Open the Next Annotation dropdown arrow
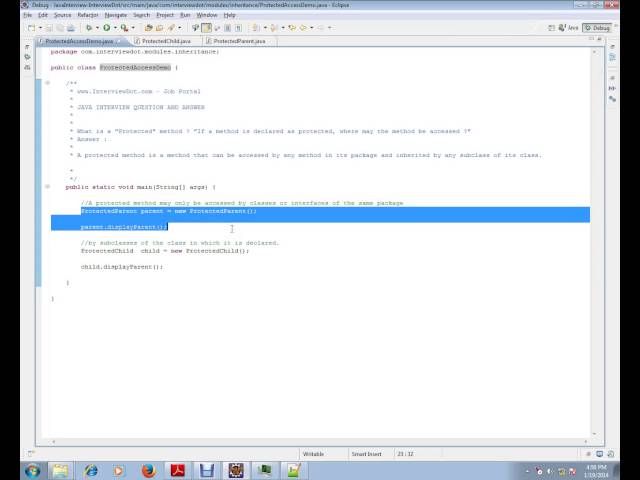 (x=265, y=28)
